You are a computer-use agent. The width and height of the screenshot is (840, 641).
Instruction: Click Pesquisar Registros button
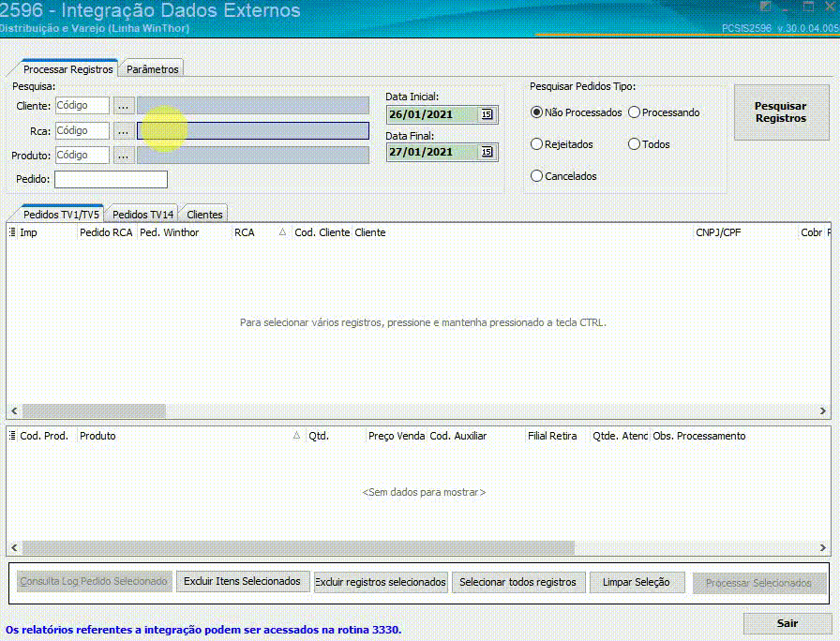[781, 112]
